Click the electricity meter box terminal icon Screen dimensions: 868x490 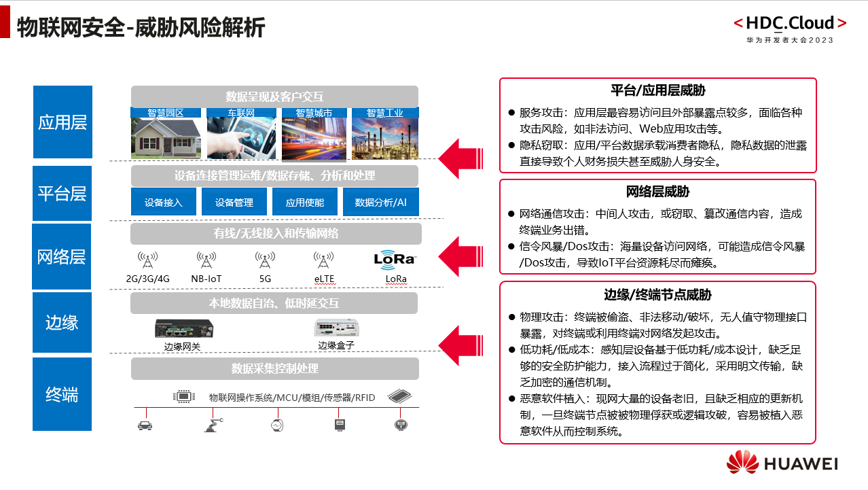click(339, 425)
